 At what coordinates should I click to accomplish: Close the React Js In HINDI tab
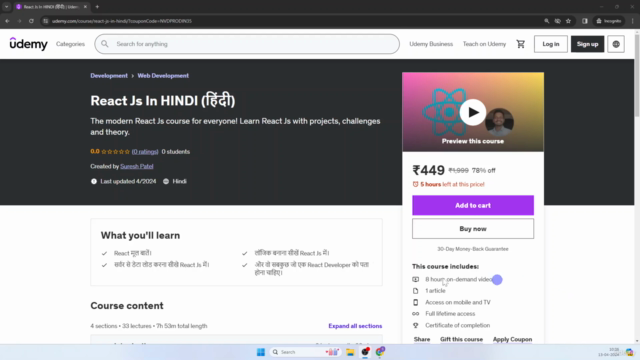[x=85, y=7]
